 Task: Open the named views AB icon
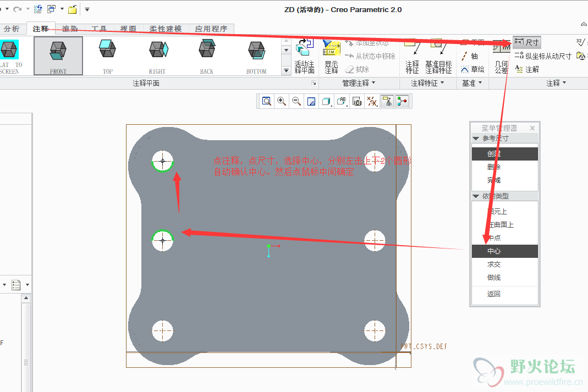(x=342, y=101)
